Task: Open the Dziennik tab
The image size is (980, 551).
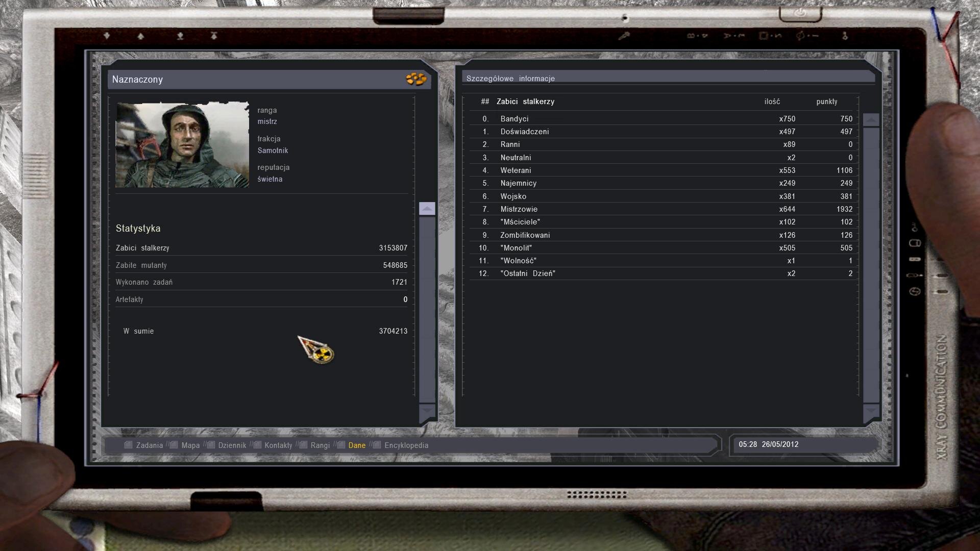Action: point(232,445)
